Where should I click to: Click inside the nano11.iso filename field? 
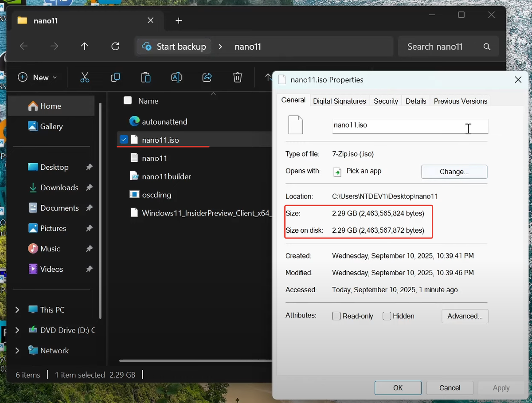pyautogui.click(x=408, y=125)
